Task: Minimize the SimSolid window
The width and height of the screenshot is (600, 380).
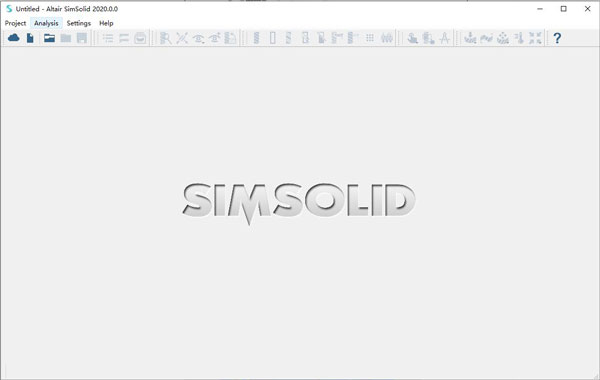Action: (540, 9)
